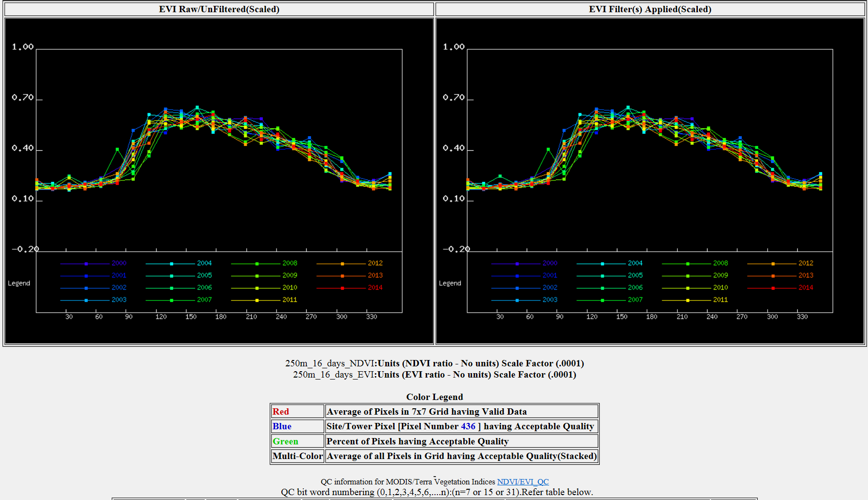
Task: Select 2006 legend marker in Filtered chart
Action: [602, 288]
